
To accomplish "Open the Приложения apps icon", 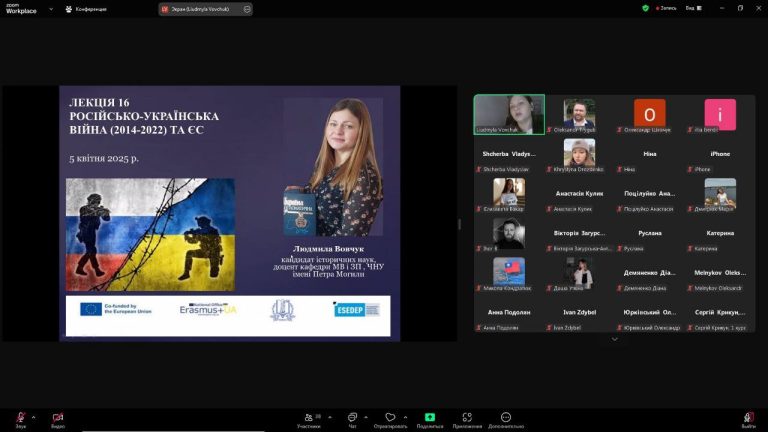I will [467, 416].
